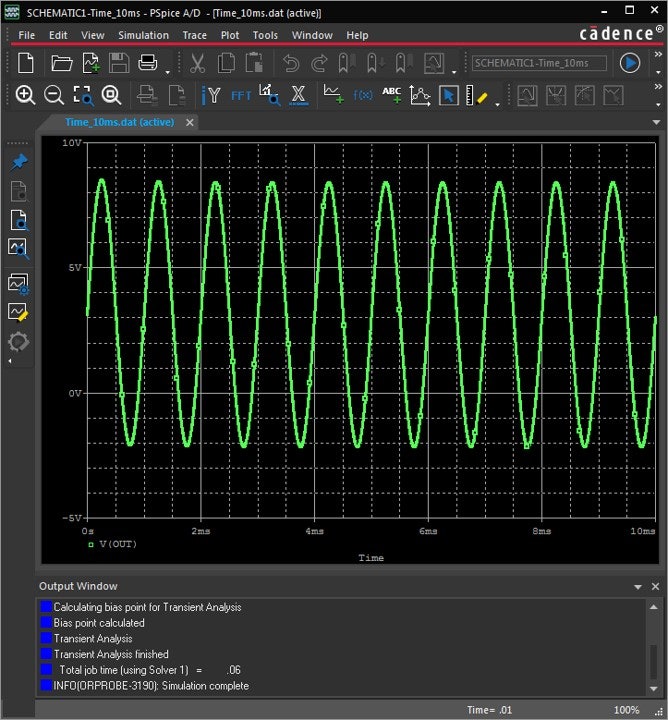The width and height of the screenshot is (668, 720).
Task: Expand the first toolbar overflow chevron
Action: 658,54
